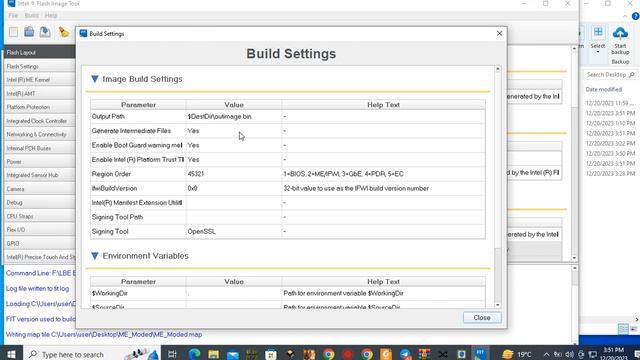Click the Build Settings scrollbar down arrow
Screen dimensions: 640x360
(x=498, y=305)
